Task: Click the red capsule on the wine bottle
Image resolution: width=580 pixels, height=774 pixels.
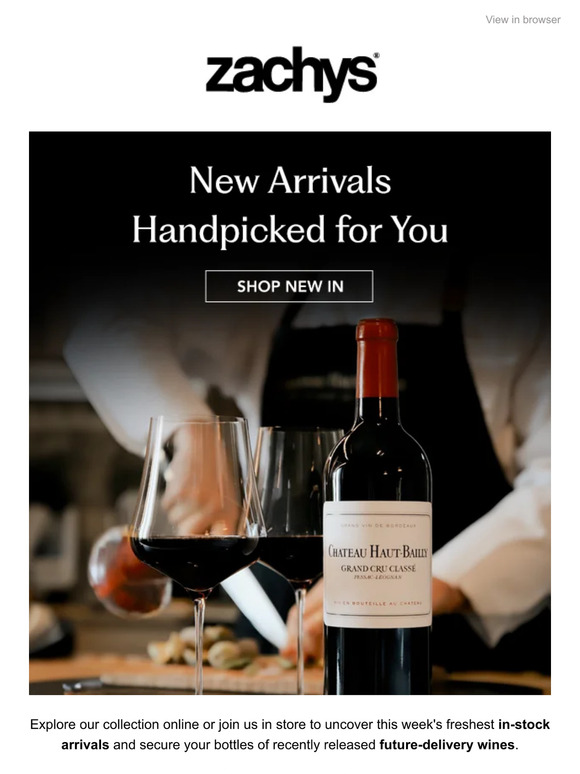Action: (x=377, y=358)
